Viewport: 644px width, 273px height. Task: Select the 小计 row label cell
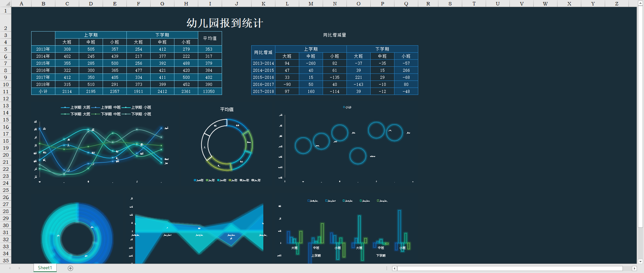point(43,92)
